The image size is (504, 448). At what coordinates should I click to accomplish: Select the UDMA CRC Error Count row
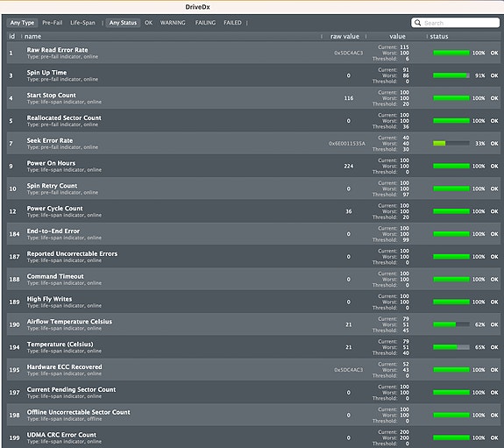pos(253,437)
